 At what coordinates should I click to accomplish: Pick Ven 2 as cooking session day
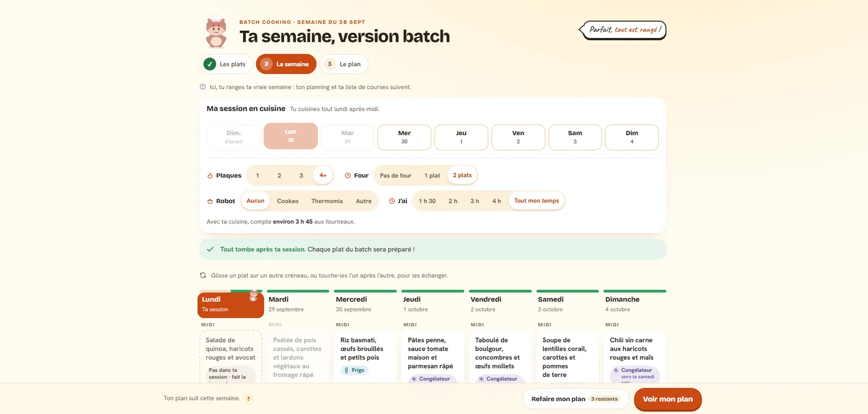click(x=518, y=137)
